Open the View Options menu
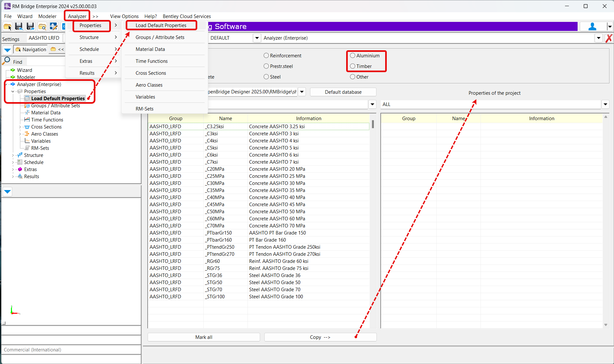614x364 pixels. (x=124, y=16)
